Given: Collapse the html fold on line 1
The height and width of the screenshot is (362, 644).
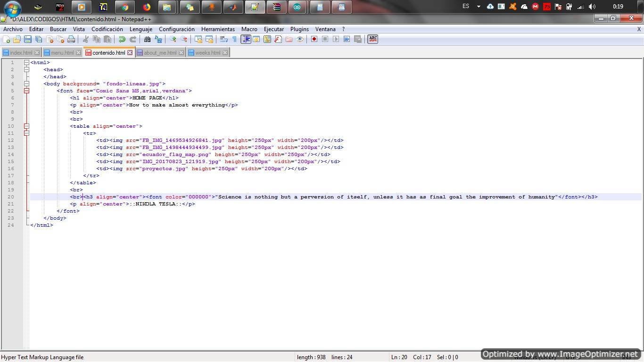Looking at the screenshot, I should pos(27,63).
